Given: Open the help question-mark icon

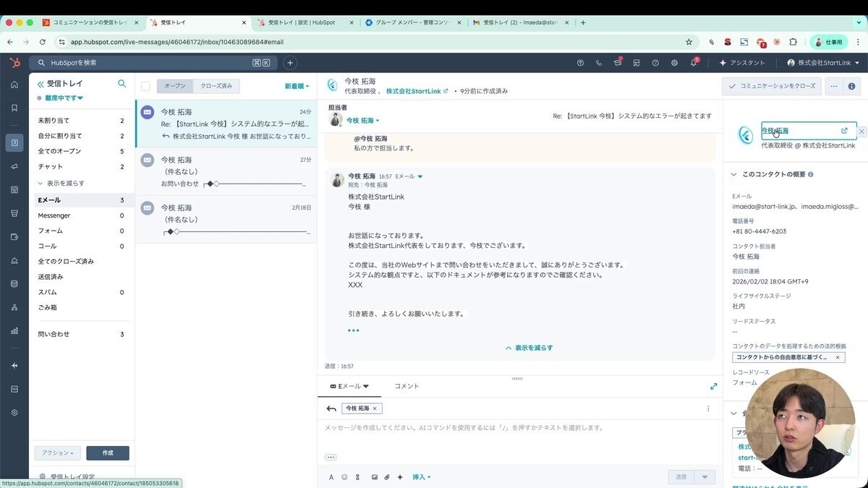Looking at the screenshot, I should pos(655,63).
